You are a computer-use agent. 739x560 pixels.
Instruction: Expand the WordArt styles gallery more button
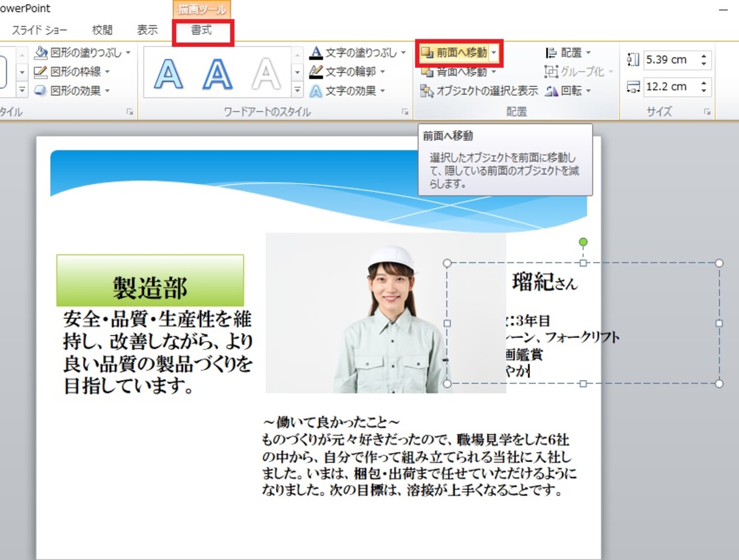tap(297, 90)
